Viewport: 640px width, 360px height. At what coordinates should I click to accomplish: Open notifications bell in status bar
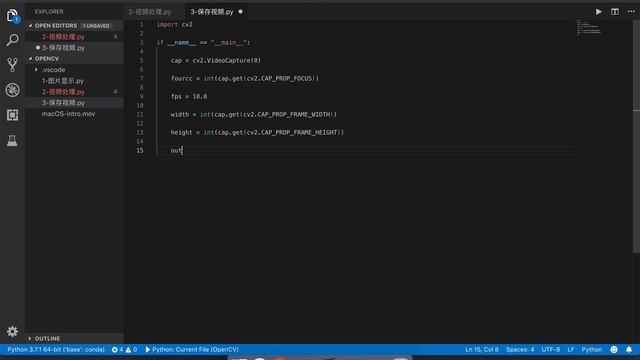(629, 349)
